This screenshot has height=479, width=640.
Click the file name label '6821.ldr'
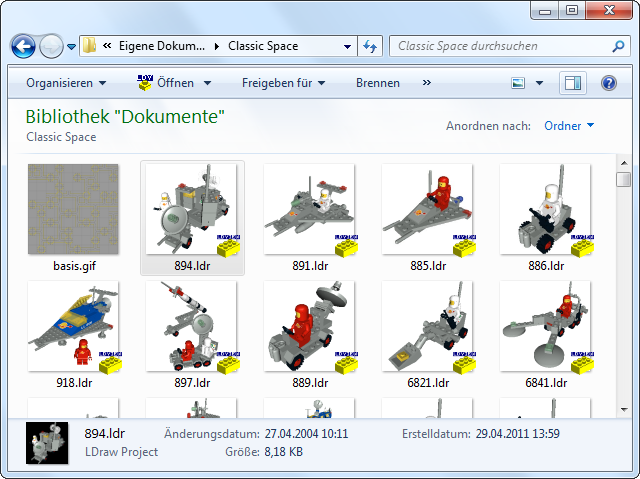click(x=428, y=383)
